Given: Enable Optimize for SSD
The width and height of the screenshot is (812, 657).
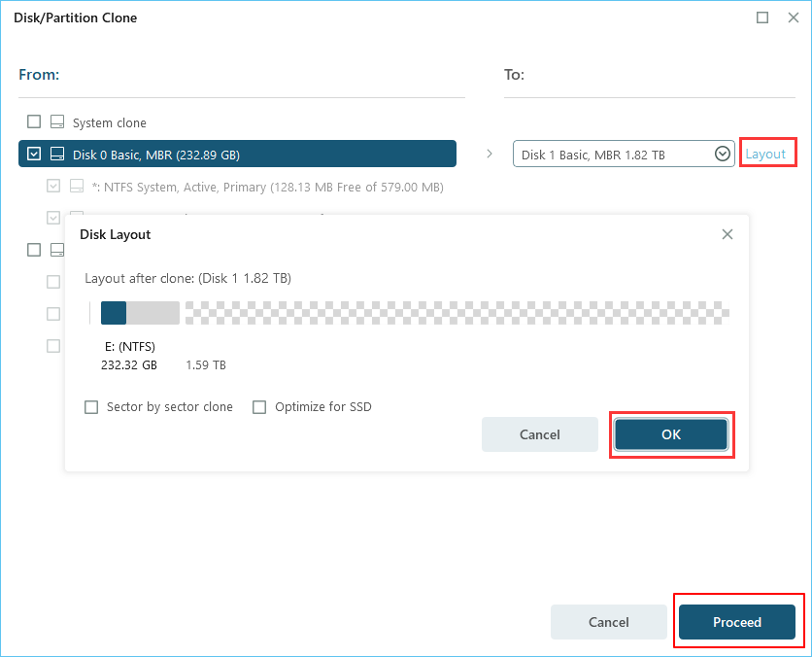Looking at the screenshot, I should click(x=259, y=407).
